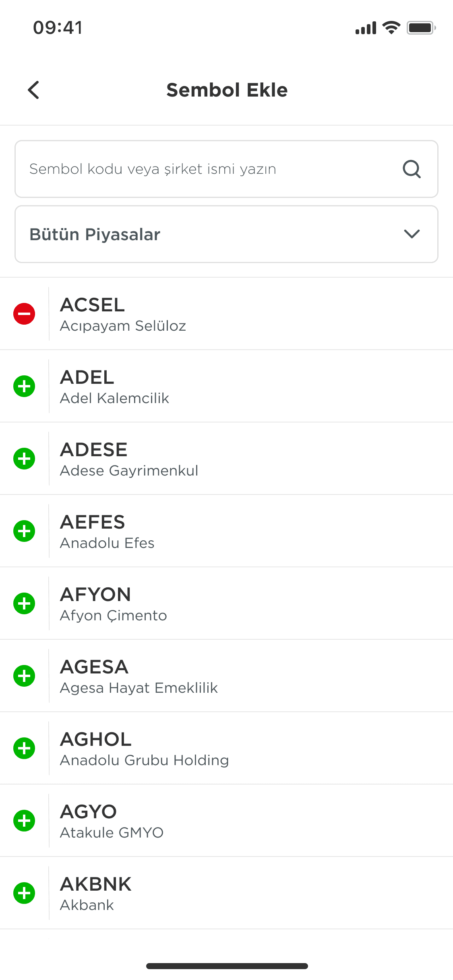Open the Acıpayam Selüloz entry
The height and width of the screenshot is (980, 453).
pos(226,314)
